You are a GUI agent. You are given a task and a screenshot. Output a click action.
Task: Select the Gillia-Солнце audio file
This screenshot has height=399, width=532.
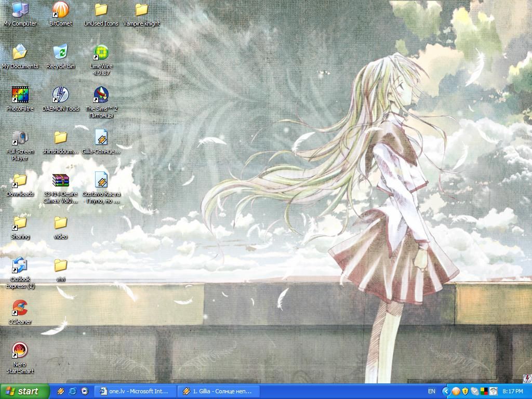(x=101, y=142)
